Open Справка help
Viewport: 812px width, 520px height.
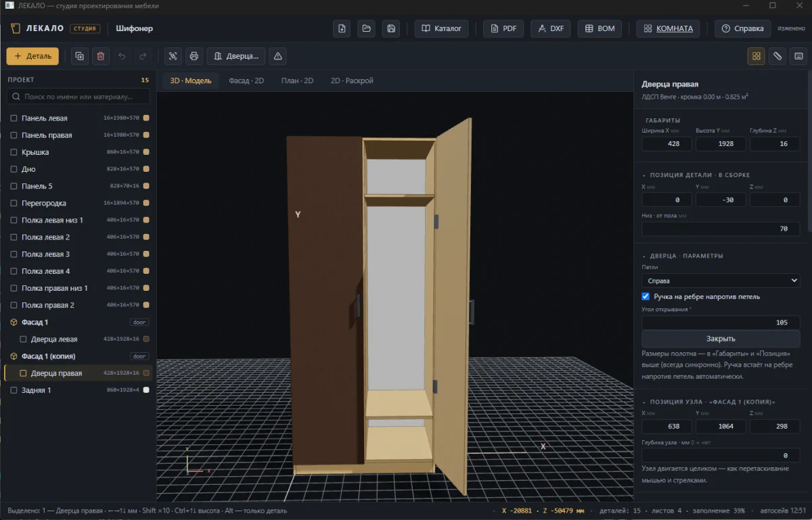(x=742, y=28)
